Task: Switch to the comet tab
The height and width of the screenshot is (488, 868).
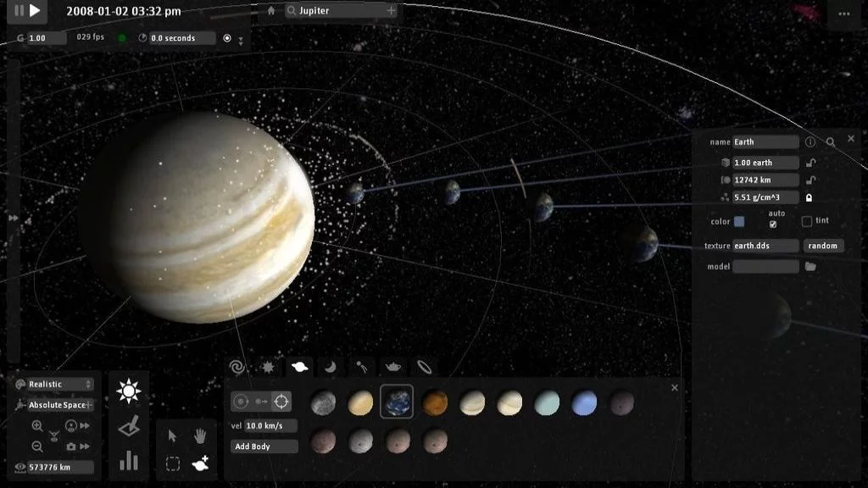Action: tap(361, 367)
